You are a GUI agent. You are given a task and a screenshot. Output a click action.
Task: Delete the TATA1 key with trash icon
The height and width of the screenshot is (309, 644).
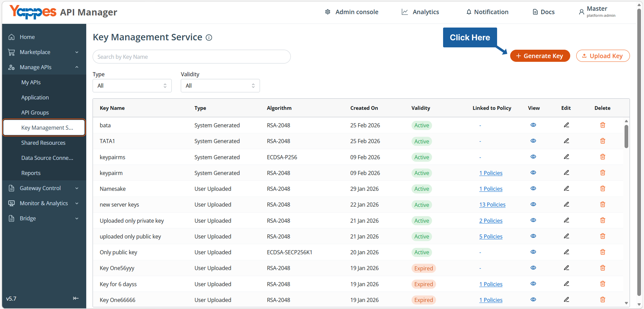coord(602,141)
